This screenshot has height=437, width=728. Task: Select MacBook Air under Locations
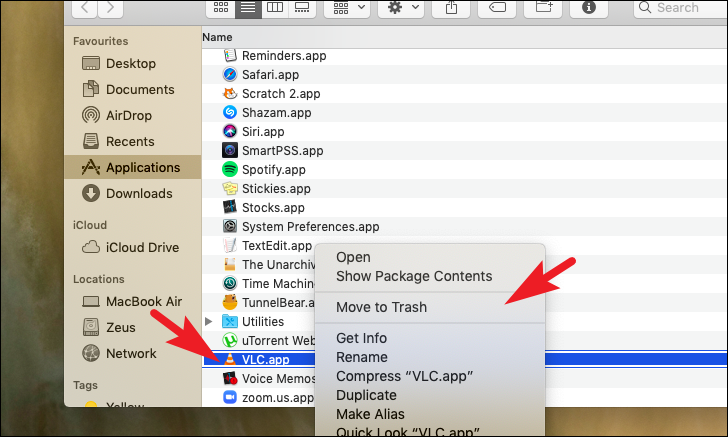[132, 301]
